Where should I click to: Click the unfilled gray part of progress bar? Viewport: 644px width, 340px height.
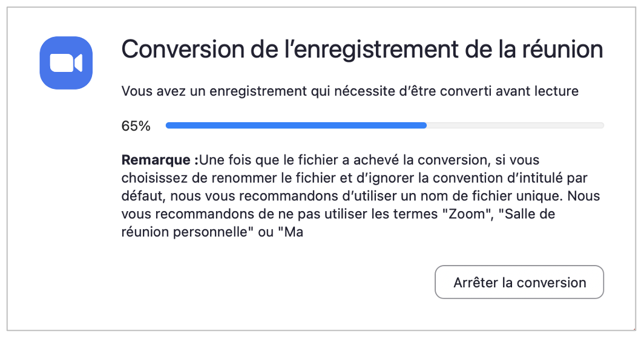coord(514,126)
